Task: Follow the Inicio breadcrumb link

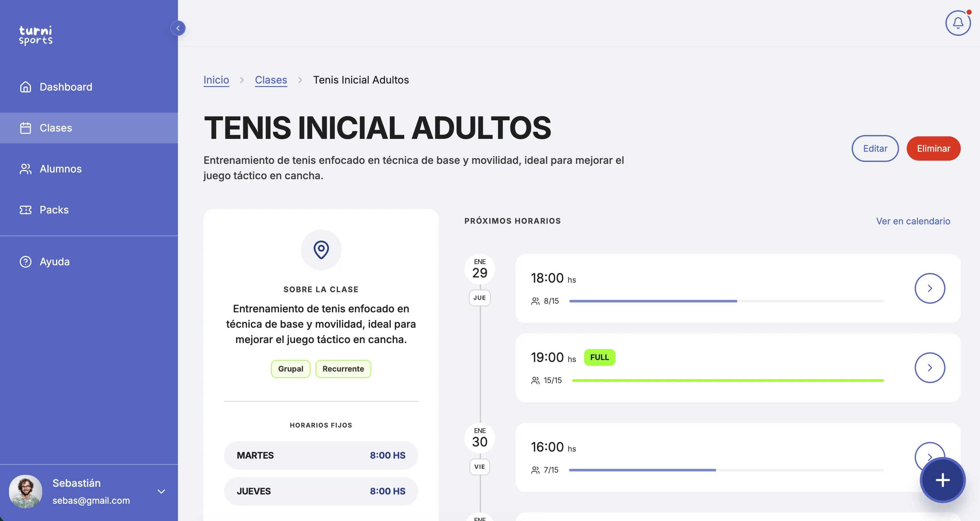Action: 216,80
